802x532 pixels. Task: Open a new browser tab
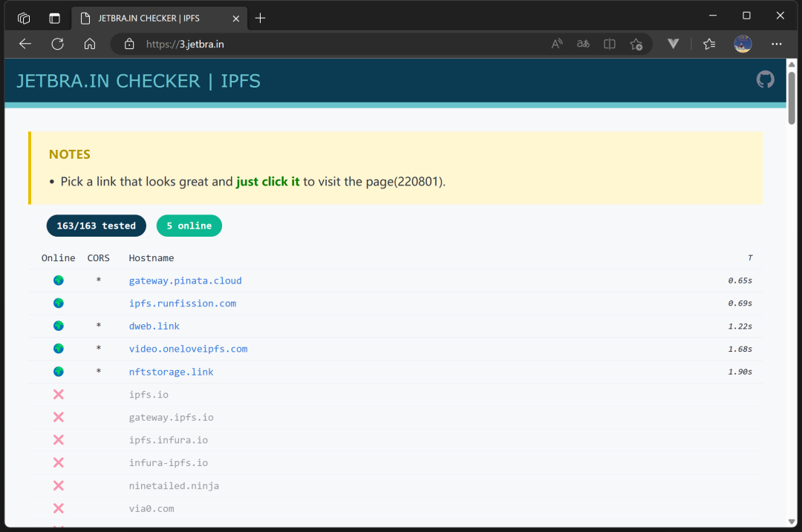tap(260, 19)
